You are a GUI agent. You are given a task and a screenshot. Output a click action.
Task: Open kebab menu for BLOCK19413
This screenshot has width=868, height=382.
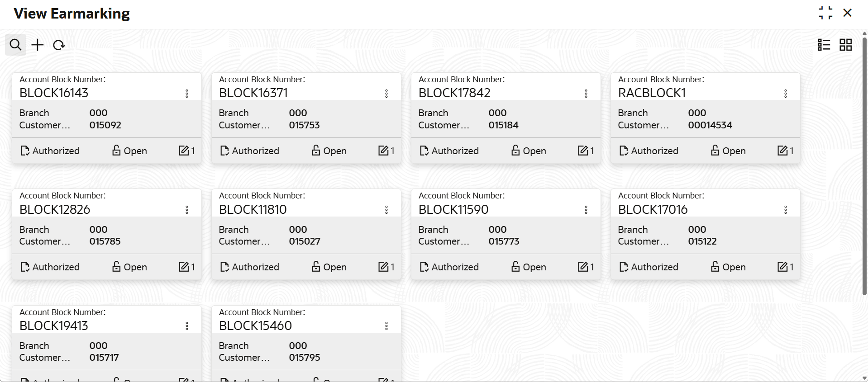[x=187, y=326]
